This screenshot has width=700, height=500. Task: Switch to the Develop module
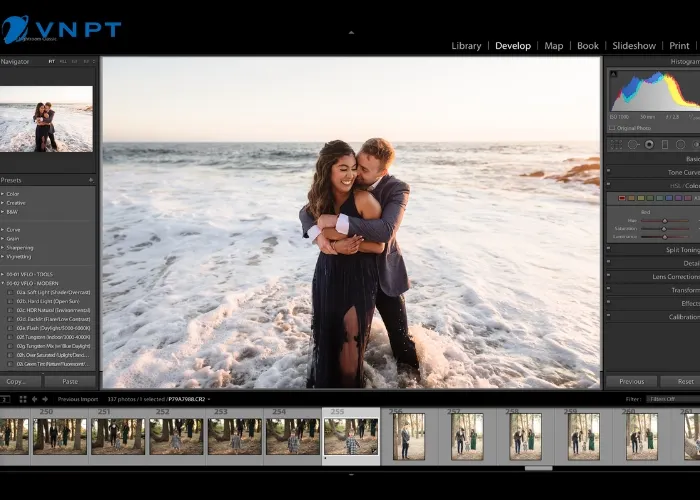point(513,46)
